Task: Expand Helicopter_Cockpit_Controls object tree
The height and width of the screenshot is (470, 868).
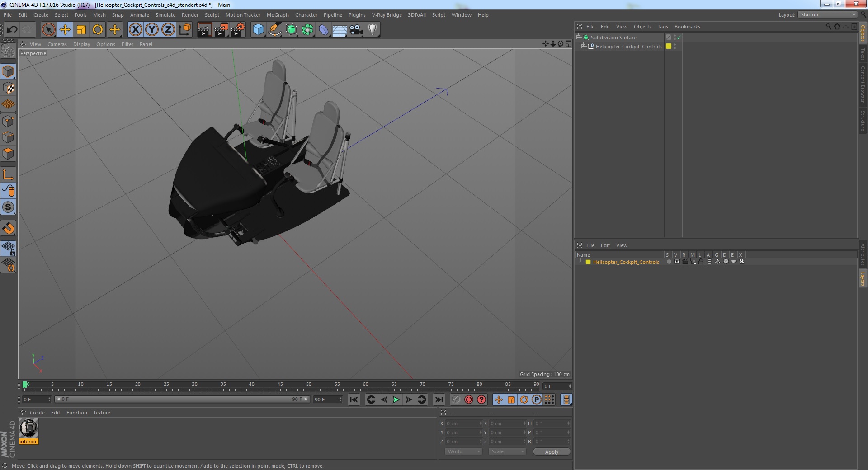Action: 584,46
